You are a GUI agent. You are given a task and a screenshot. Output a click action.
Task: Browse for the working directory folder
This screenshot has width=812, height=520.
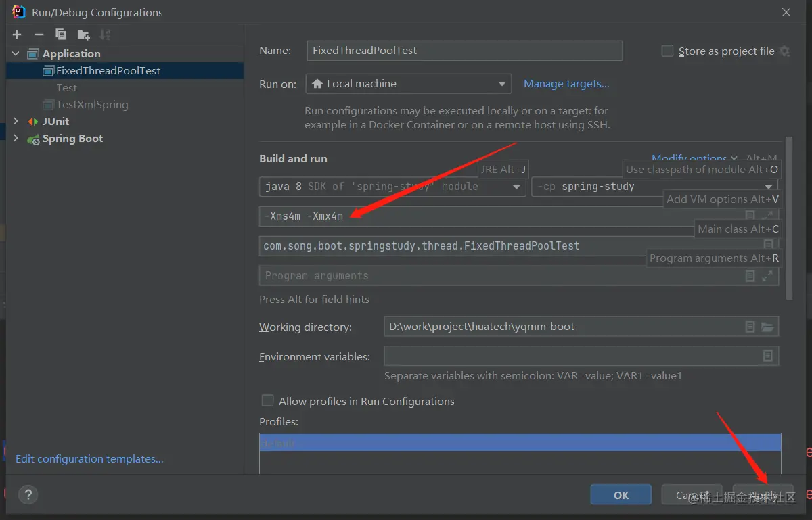(x=767, y=327)
